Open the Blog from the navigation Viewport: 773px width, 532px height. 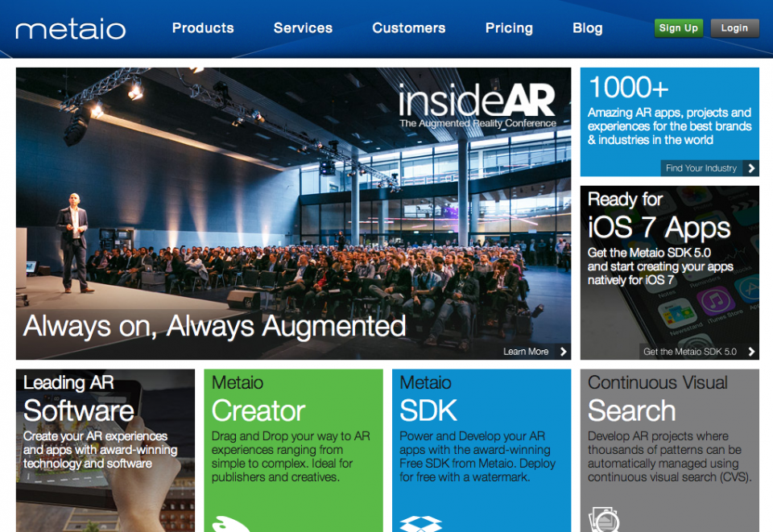587,28
